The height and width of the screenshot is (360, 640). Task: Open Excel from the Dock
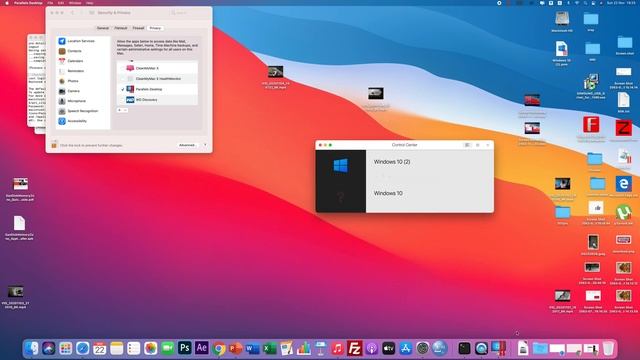coord(269,348)
